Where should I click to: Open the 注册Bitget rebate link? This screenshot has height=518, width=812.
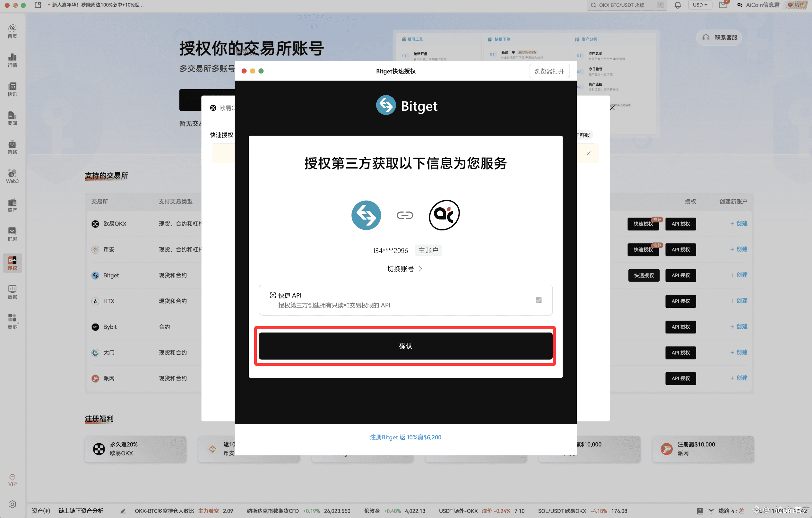(x=405, y=437)
